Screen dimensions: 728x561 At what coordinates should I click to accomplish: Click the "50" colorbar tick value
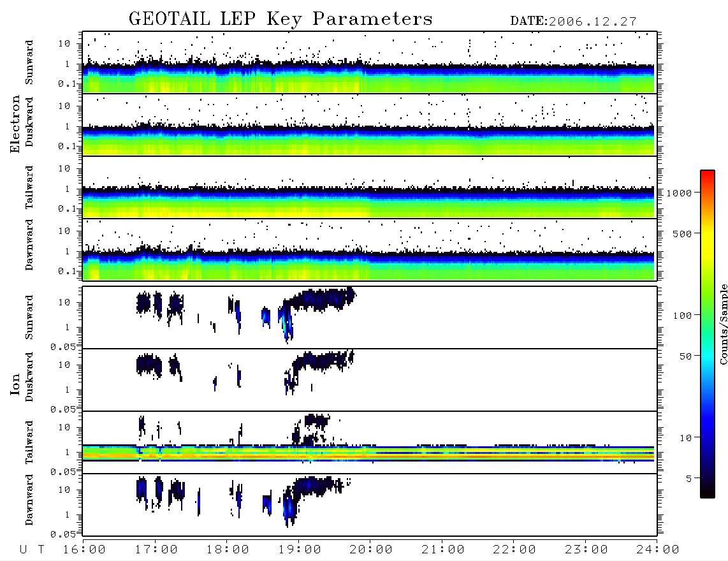[685, 356]
